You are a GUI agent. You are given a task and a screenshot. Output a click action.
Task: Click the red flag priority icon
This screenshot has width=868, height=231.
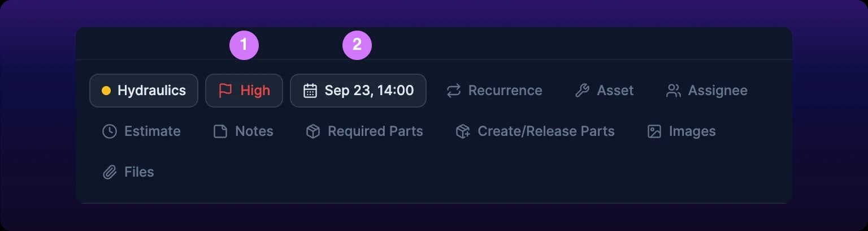tap(225, 91)
